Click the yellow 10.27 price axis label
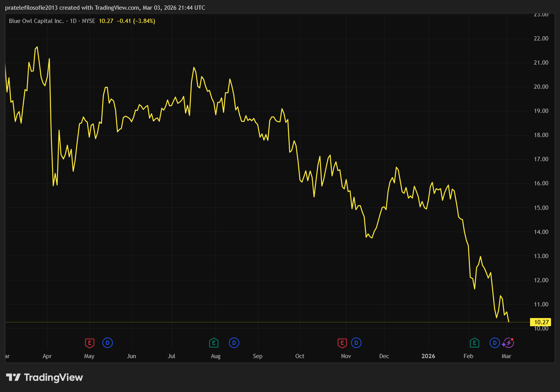The width and height of the screenshot is (560, 392). [541, 322]
